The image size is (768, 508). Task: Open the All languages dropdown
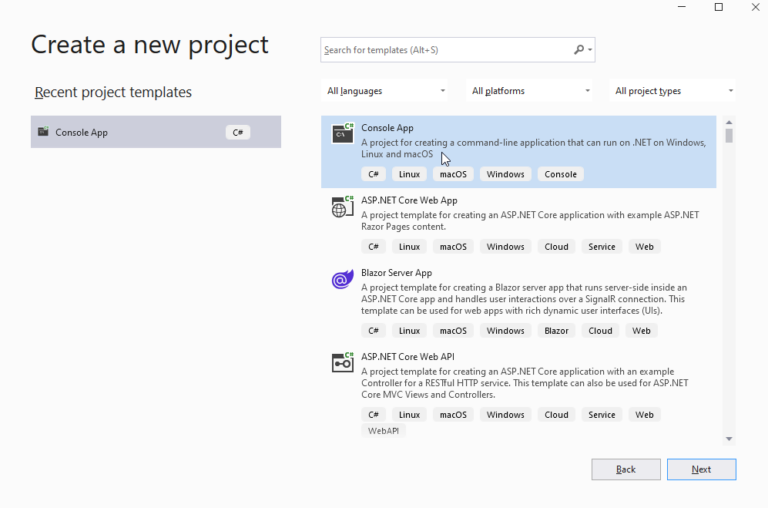coord(386,91)
